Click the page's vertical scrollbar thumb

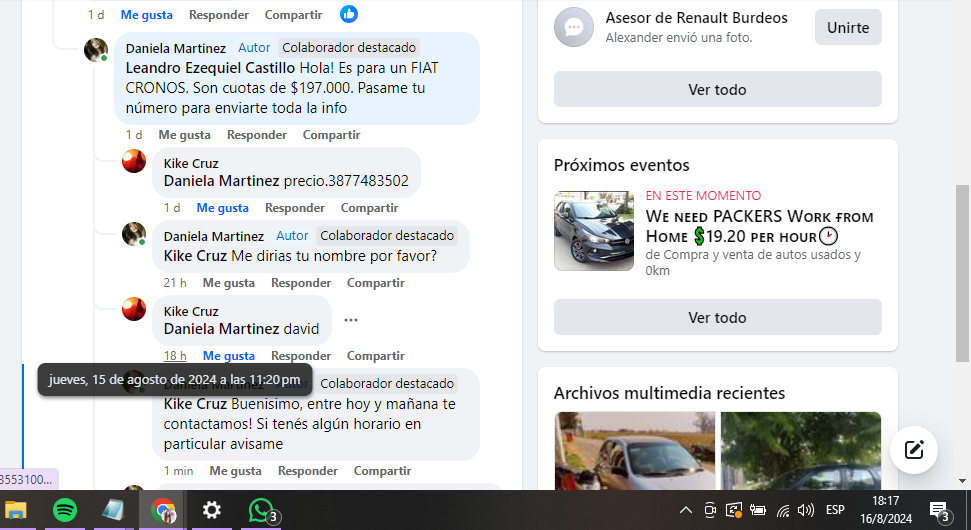click(962, 273)
